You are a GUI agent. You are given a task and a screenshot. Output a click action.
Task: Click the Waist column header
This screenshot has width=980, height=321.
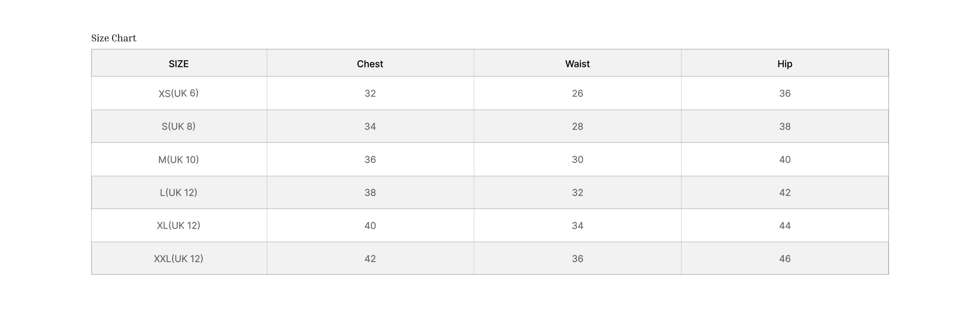pyautogui.click(x=577, y=64)
